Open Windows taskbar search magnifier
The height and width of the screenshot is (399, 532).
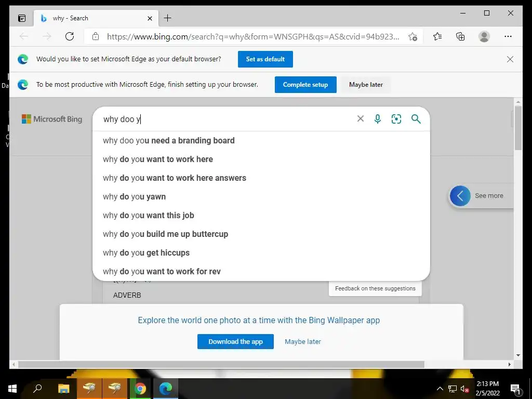[x=37, y=389]
